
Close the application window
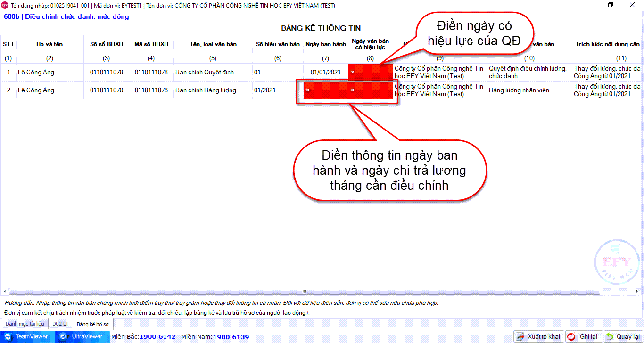pyautogui.click(x=632, y=5)
